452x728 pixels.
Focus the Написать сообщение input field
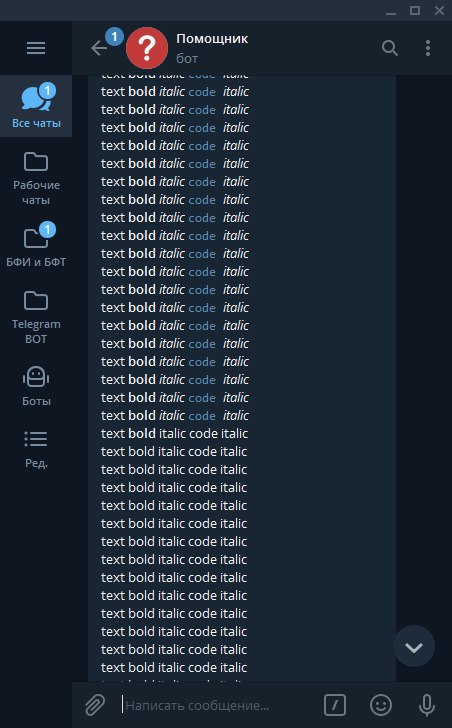coord(218,706)
